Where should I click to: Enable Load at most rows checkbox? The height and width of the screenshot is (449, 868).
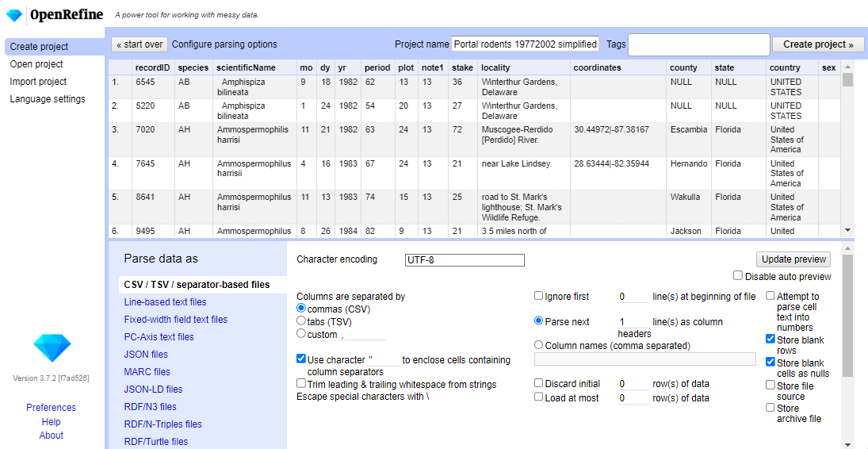pyautogui.click(x=538, y=397)
